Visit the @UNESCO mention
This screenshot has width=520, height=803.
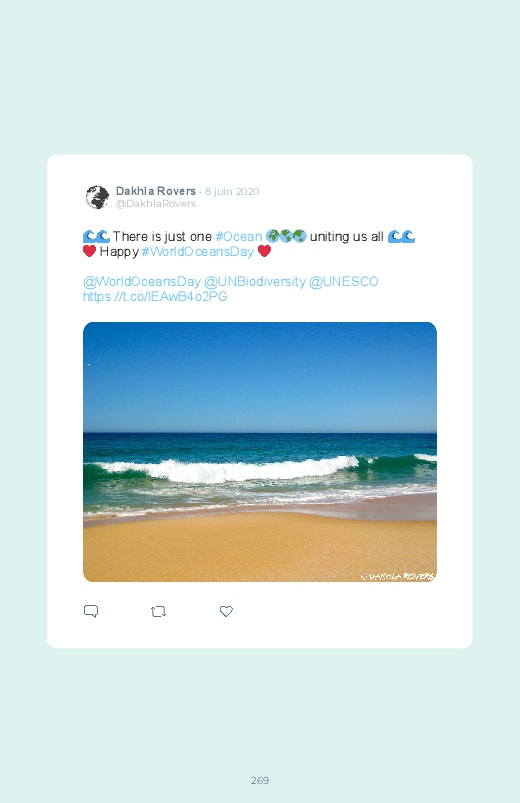tap(344, 282)
